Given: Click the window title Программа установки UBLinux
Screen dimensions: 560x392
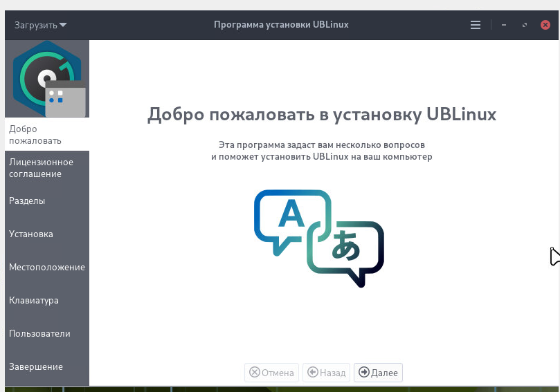Looking at the screenshot, I should (x=281, y=25).
